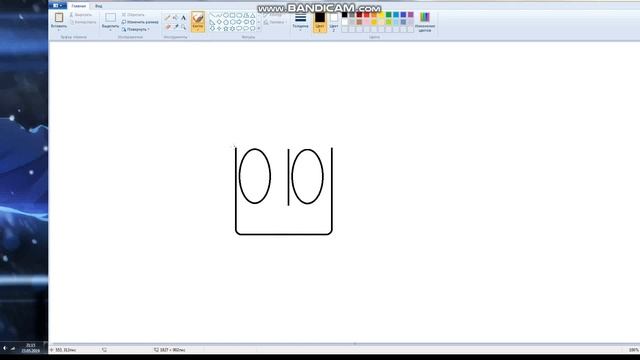Choose the Rectangle shape
This screenshot has height=360, width=640.
(x=232, y=15)
